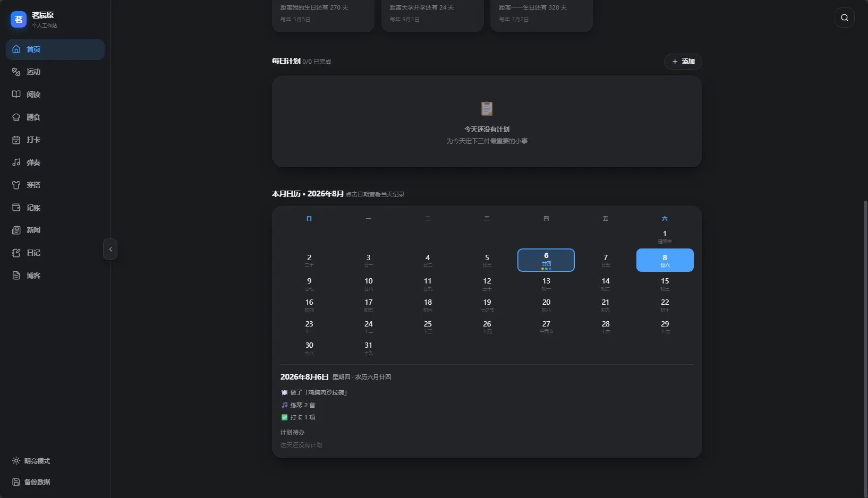This screenshot has width=868, height=498.
Task: Click 备份数据 backup button
Action: 31,482
